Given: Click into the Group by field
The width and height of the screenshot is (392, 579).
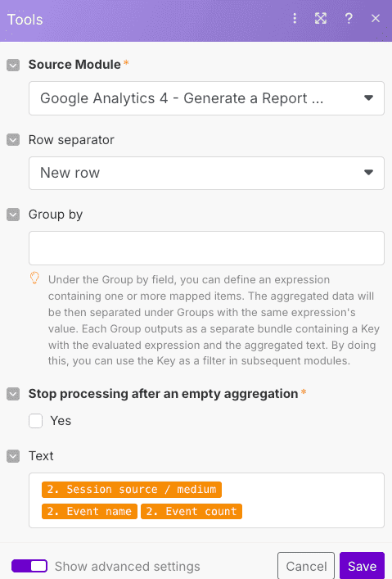Looking at the screenshot, I should click(x=206, y=248).
